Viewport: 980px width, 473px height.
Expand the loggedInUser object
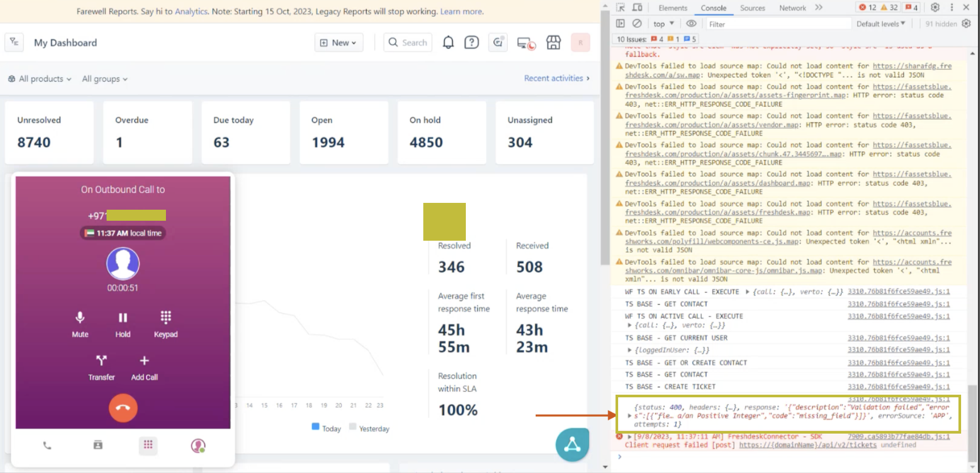(x=629, y=350)
